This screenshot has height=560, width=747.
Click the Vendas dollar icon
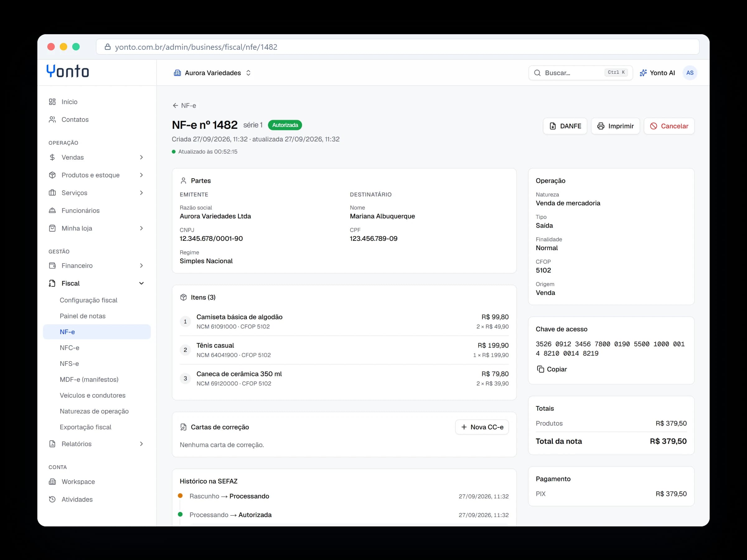coord(52,157)
